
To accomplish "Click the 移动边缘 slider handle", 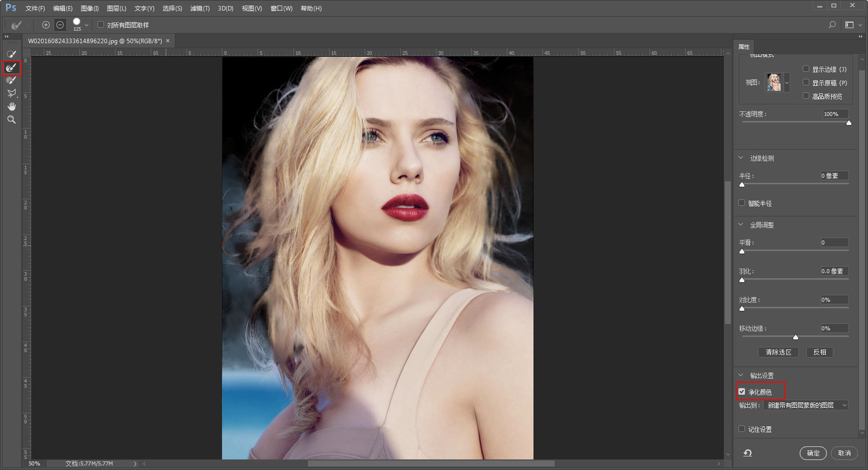I will pos(796,337).
